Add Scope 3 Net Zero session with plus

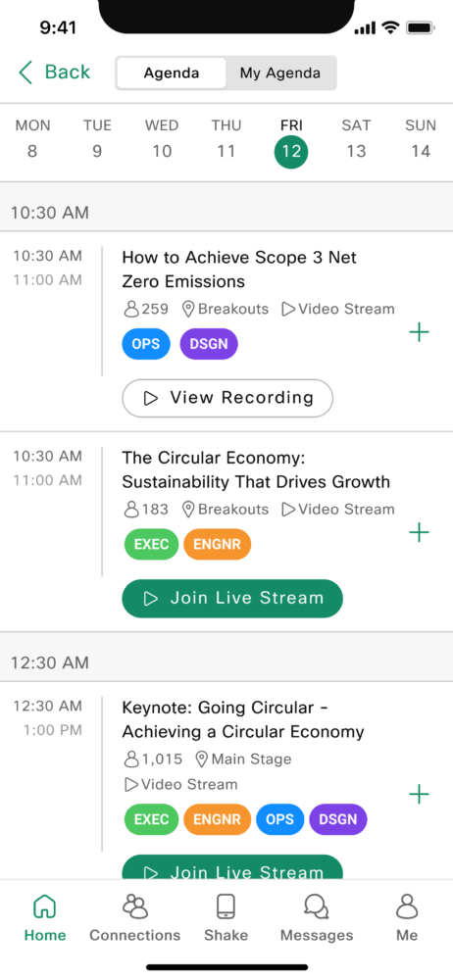[x=420, y=332]
